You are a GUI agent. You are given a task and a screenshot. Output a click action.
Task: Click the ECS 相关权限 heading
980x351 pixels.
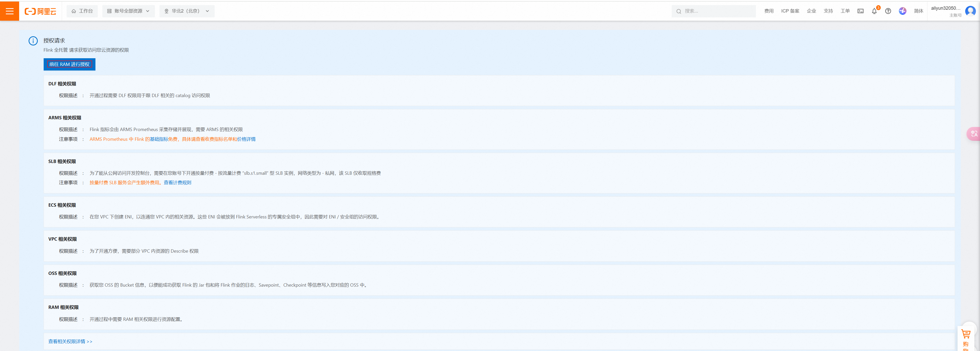[x=62, y=205]
